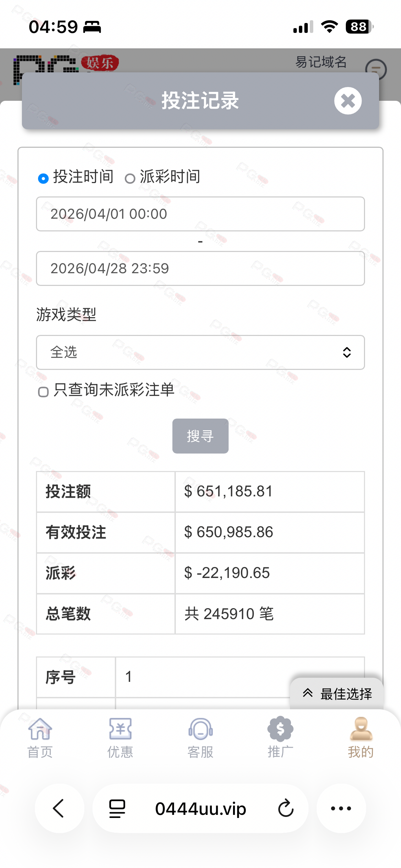The height and width of the screenshot is (868, 401).
Task: Close the 投注记录 dialog with X icon
Action: pyautogui.click(x=348, y=101)
